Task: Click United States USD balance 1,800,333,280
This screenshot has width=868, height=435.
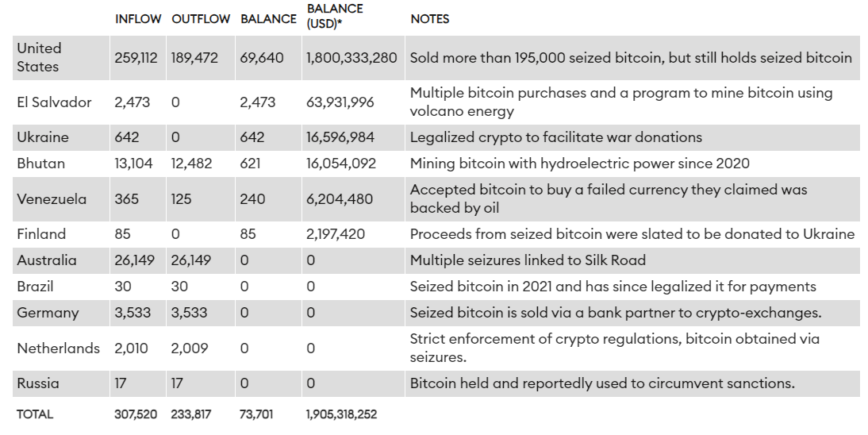Action: (351, 58)
